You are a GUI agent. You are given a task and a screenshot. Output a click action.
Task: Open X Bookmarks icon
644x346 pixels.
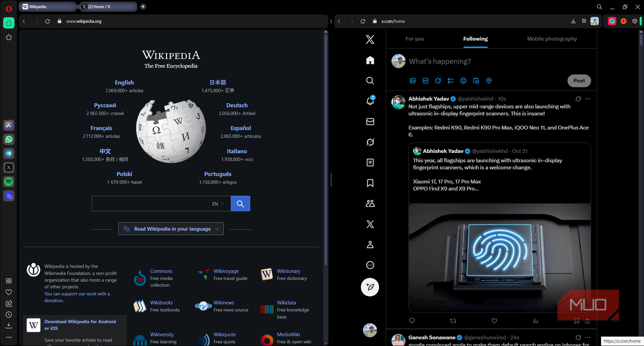pos(370,183)
